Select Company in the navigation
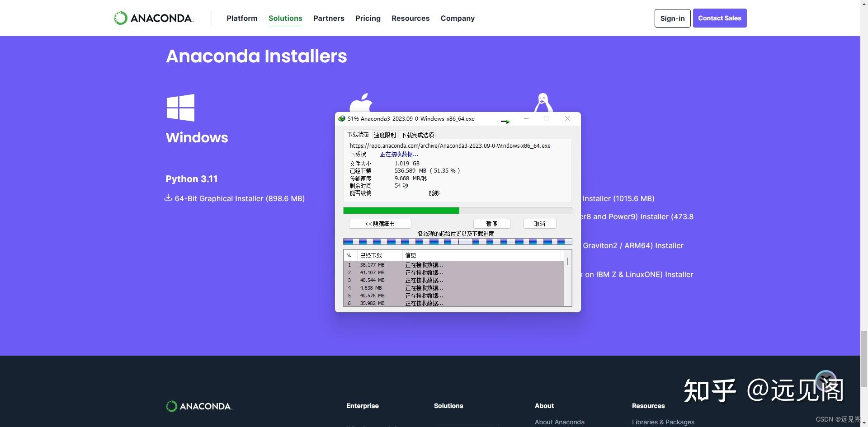This screenshot has height=427, width=868. (x=458, y=18)
